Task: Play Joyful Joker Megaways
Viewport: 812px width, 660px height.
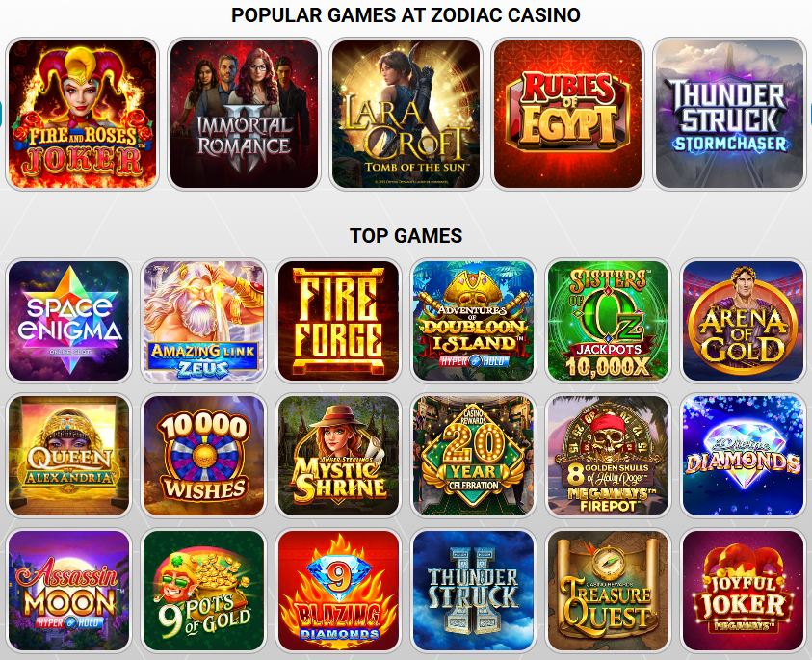Action: coord(743,591)
